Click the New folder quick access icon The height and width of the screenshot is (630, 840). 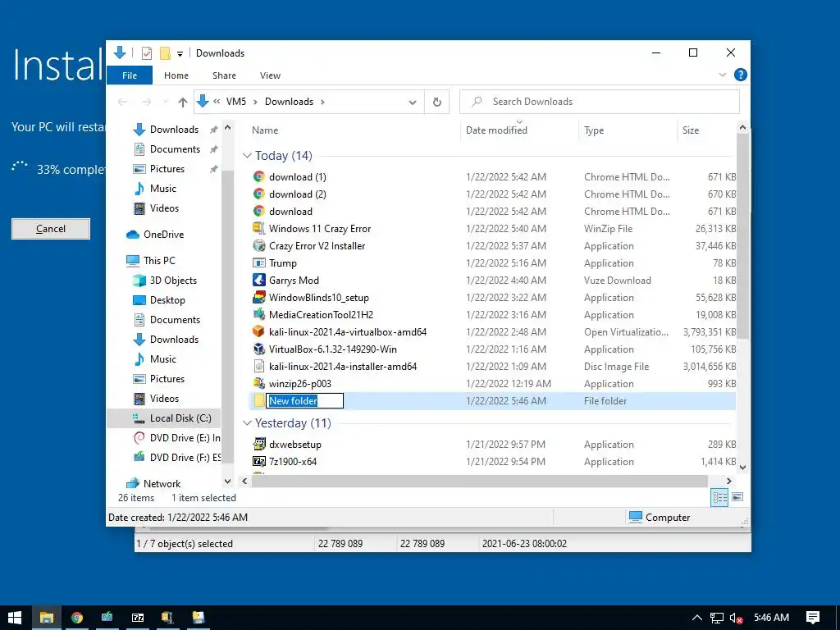[165, 53]
